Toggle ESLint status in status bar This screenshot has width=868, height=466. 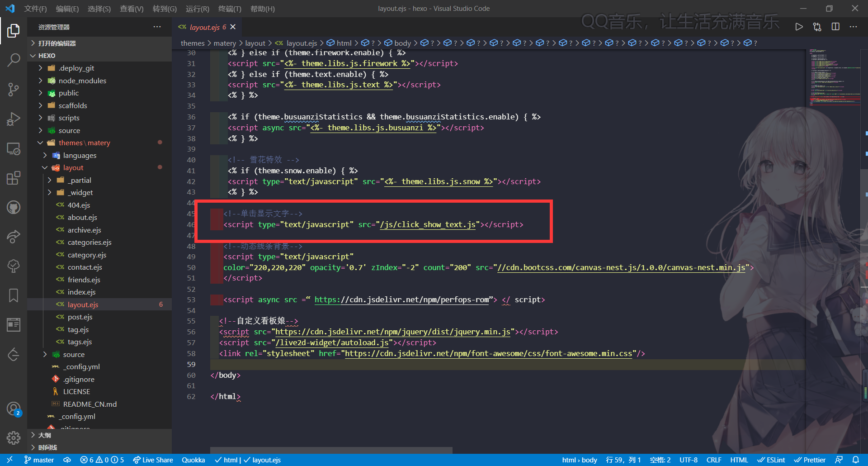tap(771, 460)
